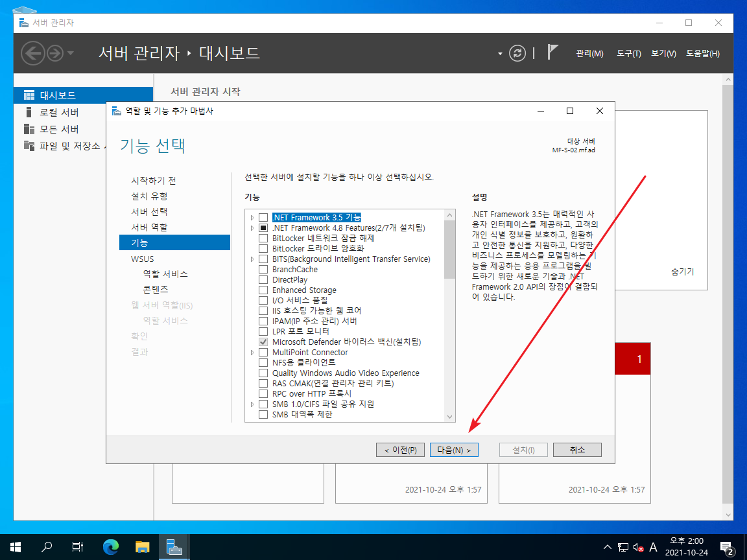The height and width of the screenshot is (560, 747).
Task: Open Windows Start menu
Action: point(16,547)
